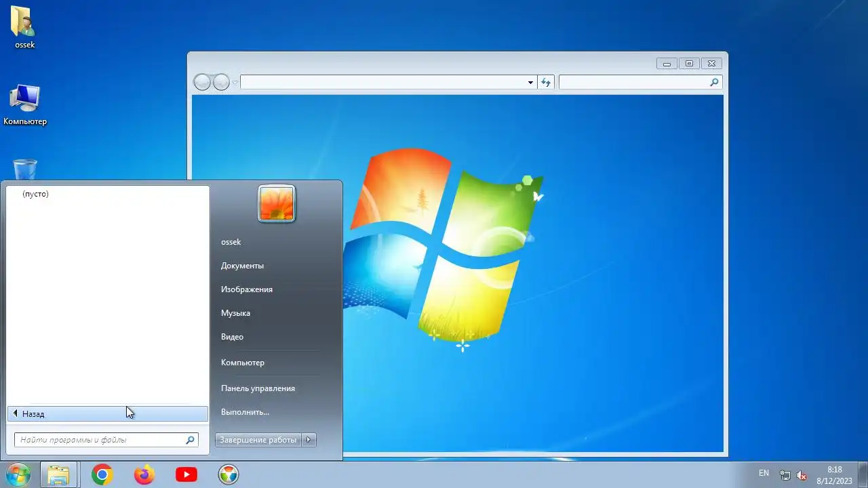868x488 pixels.
Task: Open the Recycle Bin desktop icon
Action: point(25,169)
